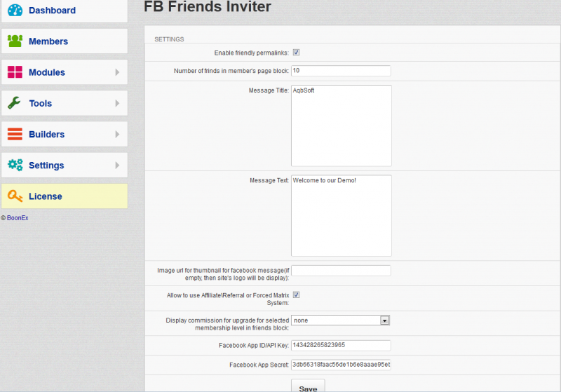This screenshot has width=561, height=392.
Task: Click the Message Title text area
Action: (x=342, y=126)
